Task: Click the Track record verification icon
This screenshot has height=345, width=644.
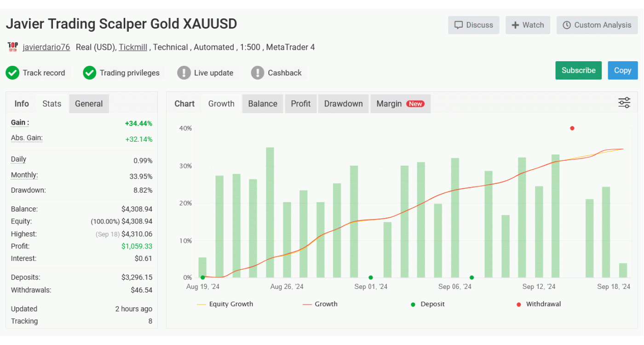Action: point(12,73)
